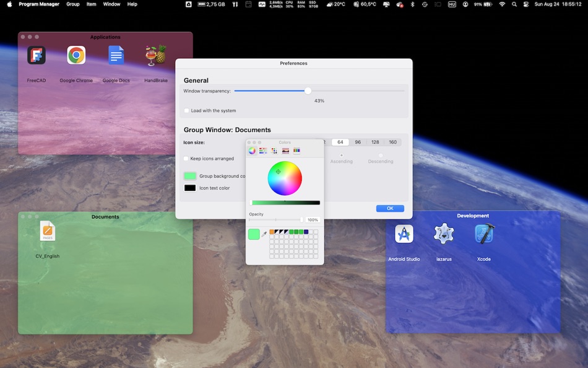This screenshot has width=588, height=368.
Task: Select the lazarus icon in Development
Action: click(x=444, y=234)
